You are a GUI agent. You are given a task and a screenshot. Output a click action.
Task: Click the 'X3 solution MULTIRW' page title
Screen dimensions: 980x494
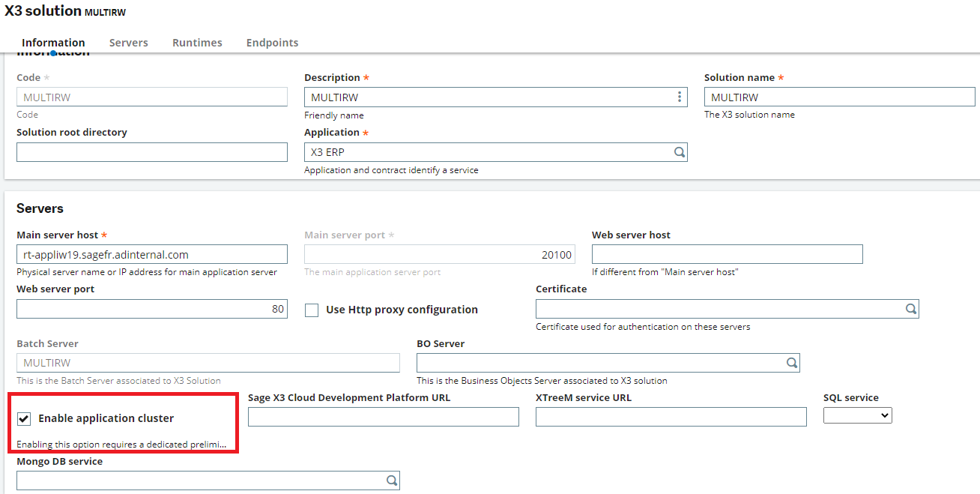pos(65,11)
